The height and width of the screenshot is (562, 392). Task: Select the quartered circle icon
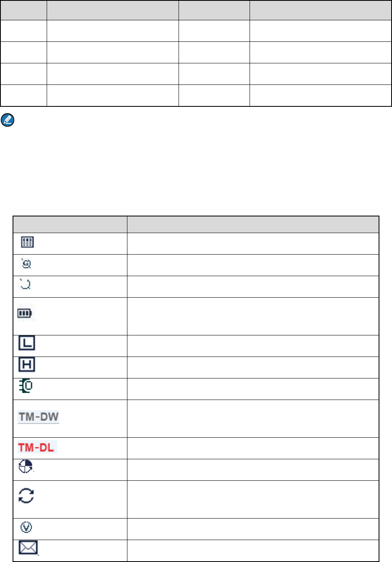pos(26,467)
